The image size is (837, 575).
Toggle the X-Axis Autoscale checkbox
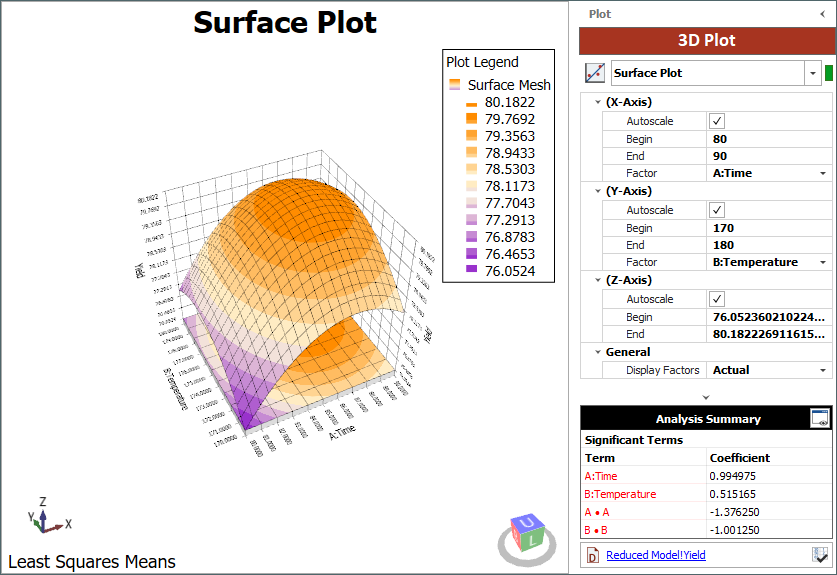[716, 121]
